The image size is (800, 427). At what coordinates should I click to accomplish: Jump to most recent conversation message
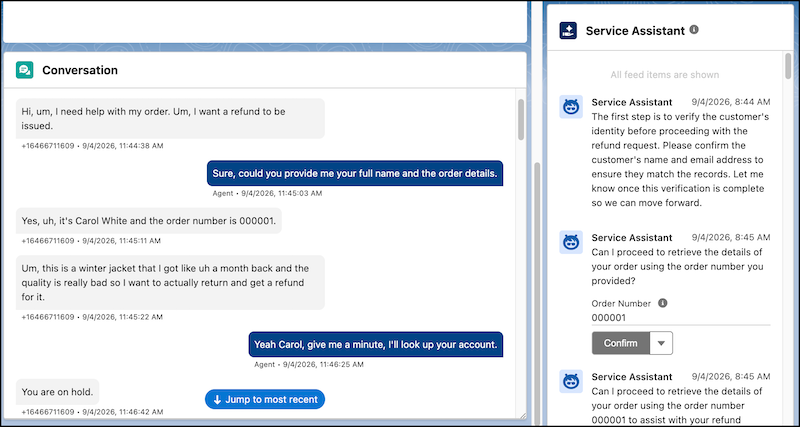pyautogui.click(x=265, y=399)
